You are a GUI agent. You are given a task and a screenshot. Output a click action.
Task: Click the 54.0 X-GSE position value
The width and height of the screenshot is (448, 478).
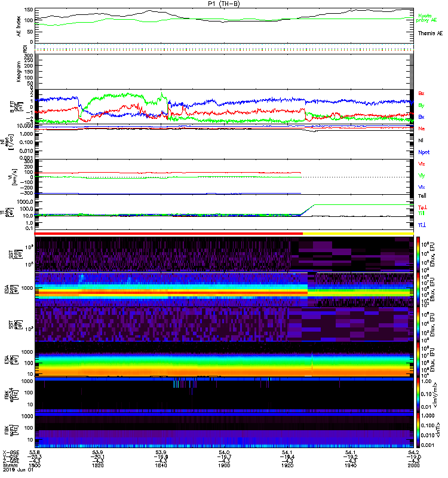pos(224,453)
